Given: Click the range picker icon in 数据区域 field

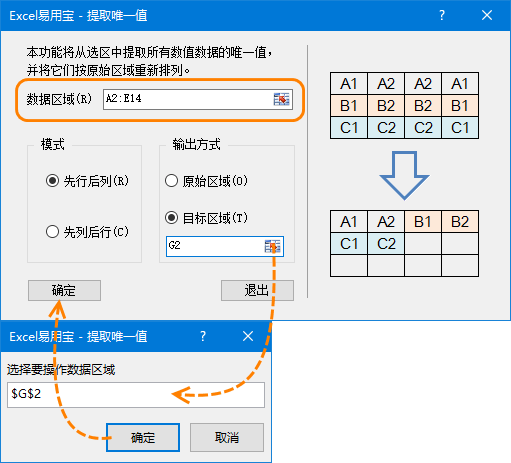Looking at the screenshot, I should [281, 99].
